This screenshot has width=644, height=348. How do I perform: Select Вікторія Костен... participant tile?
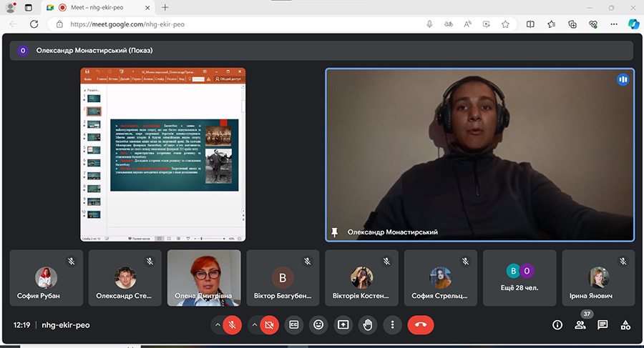(x=361, y=278)
